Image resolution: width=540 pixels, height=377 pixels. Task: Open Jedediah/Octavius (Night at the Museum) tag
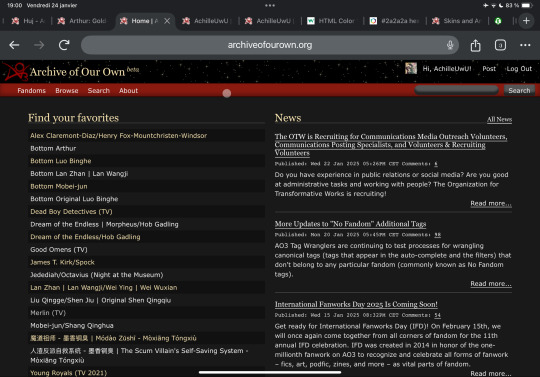[x=96, y=275]
